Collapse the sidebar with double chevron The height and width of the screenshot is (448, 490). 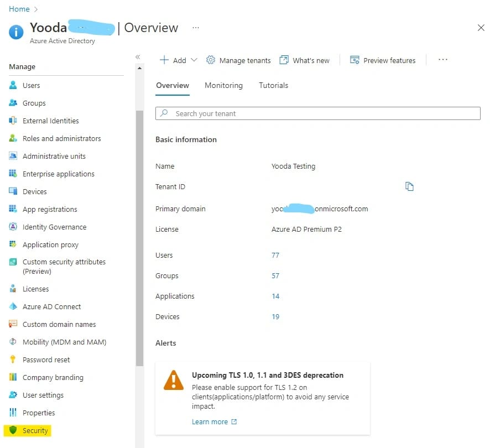138,57
